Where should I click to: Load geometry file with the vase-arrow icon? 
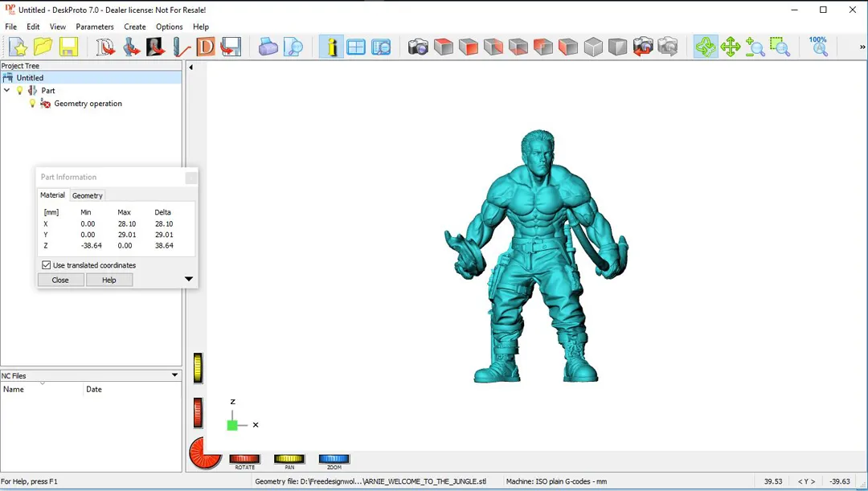(x=131, y=47)
